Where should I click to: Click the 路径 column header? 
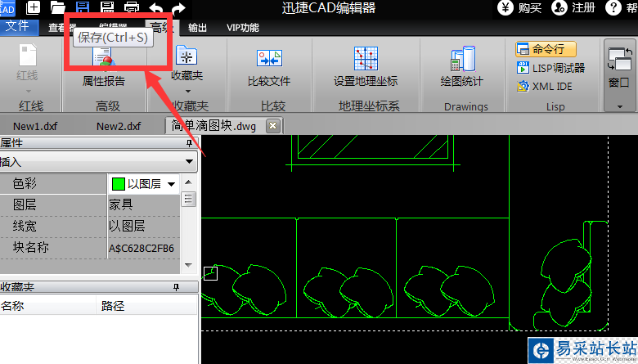[x=147, y=305]
